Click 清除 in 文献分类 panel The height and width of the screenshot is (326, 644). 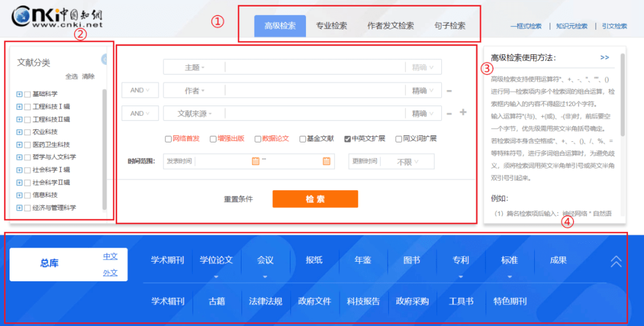coord(88,76)
